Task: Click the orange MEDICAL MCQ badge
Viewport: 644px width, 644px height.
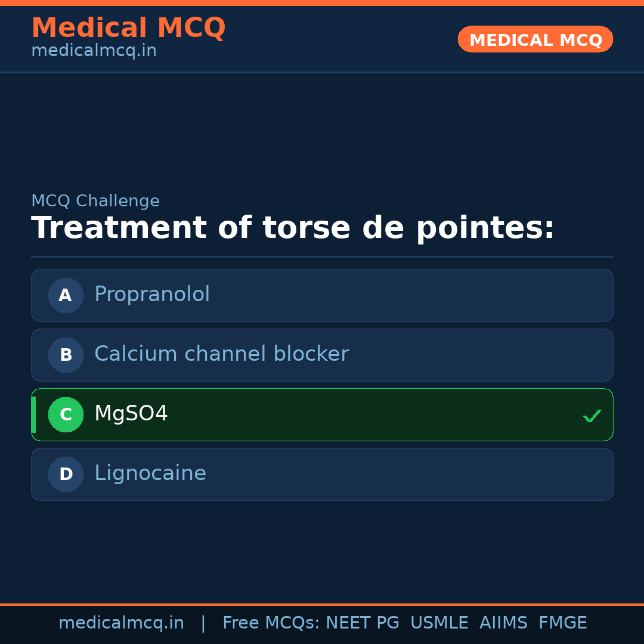Action: [535, 39]
